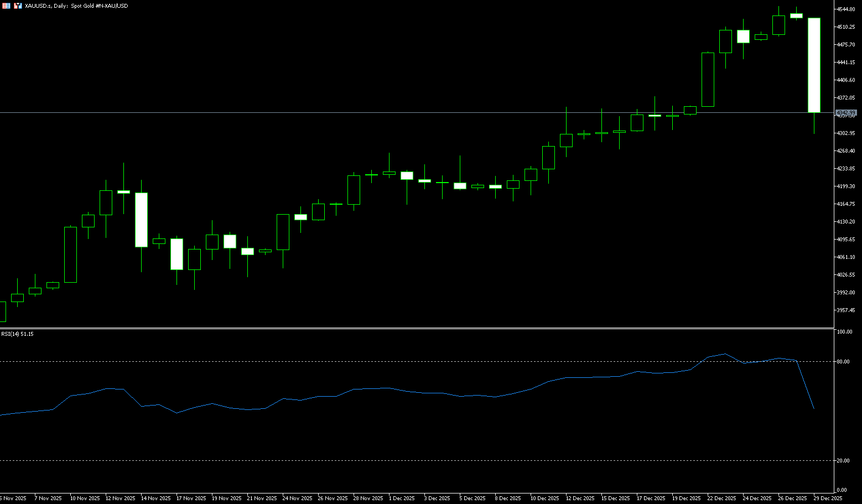This screenshot has height=504, width=862.
Task: Click the 29 Dec 2025 date label
Action: 828,498
